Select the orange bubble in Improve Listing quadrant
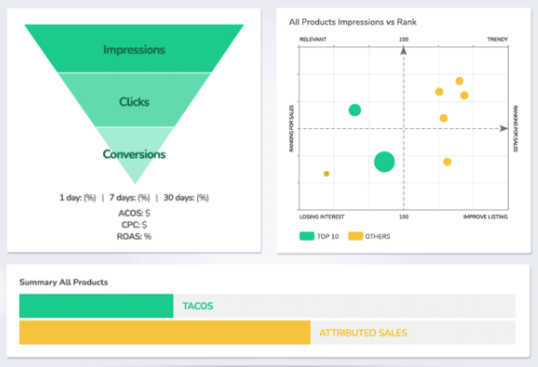The image size is (538, 367). click(x=447, y=162)
